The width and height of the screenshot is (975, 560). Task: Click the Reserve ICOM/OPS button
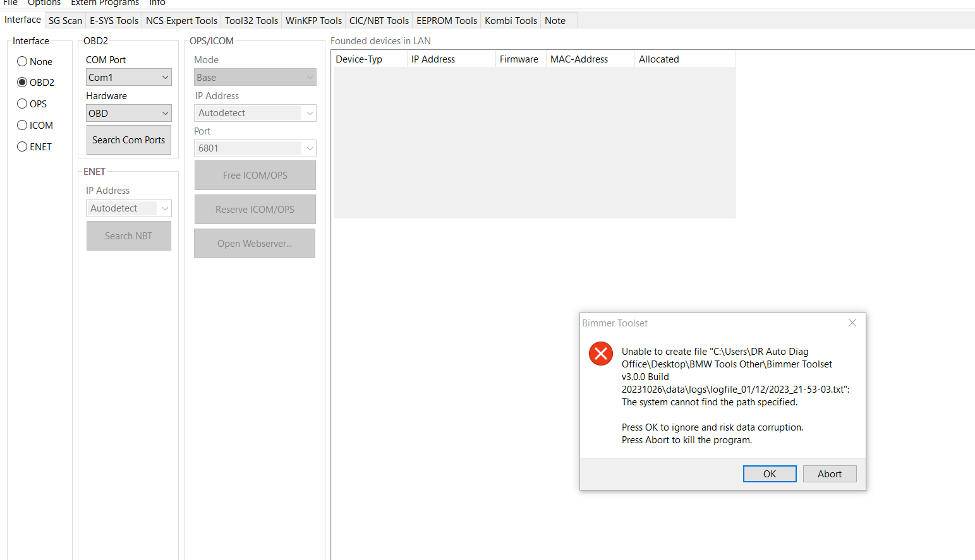(x=255, y=210)
